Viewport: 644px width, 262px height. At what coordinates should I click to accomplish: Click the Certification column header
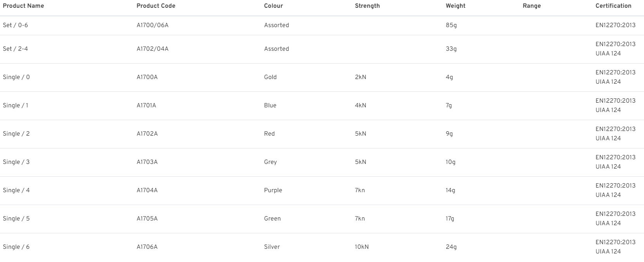[613, 6]
